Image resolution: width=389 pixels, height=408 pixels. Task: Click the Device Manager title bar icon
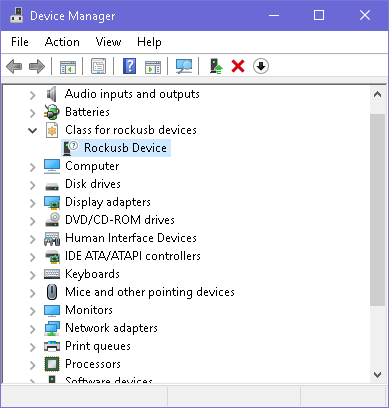pyautogui.click(x=16, y=16)
